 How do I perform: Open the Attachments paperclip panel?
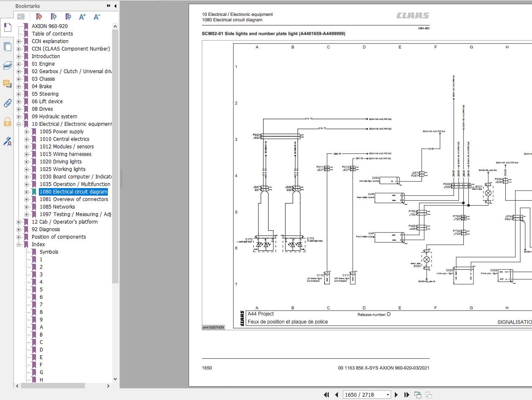tap(7, 103)
